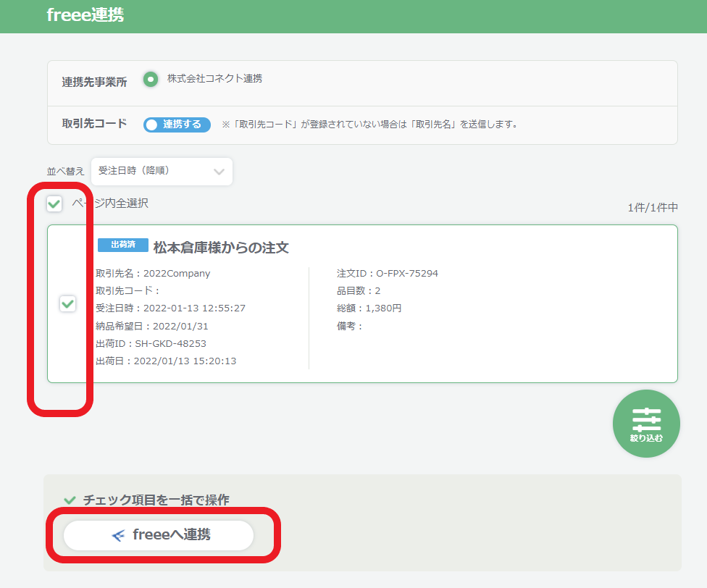
Task: Click 納品希望日：2022/01/31 text
Action: click(152, 326)
